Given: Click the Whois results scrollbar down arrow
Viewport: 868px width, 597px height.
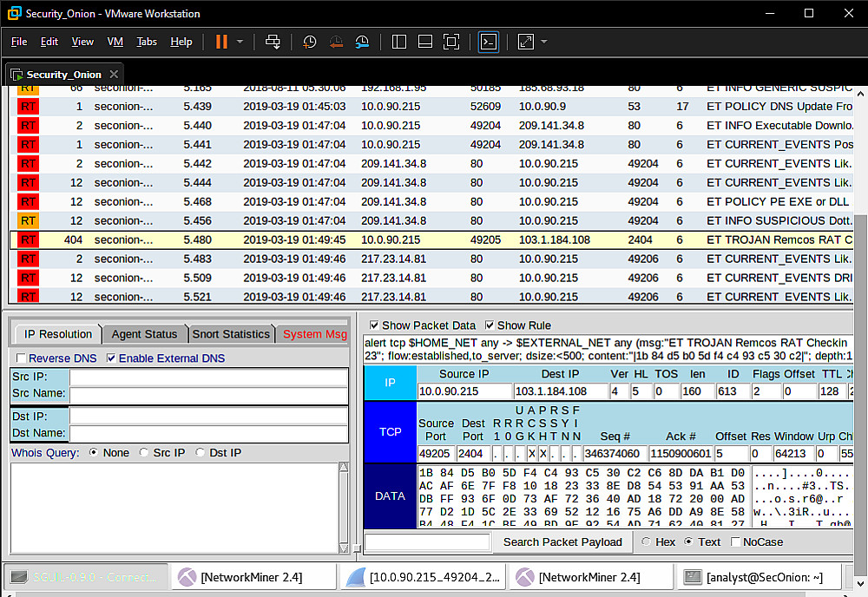Looking at the screenshot, I should click(344, 548).
